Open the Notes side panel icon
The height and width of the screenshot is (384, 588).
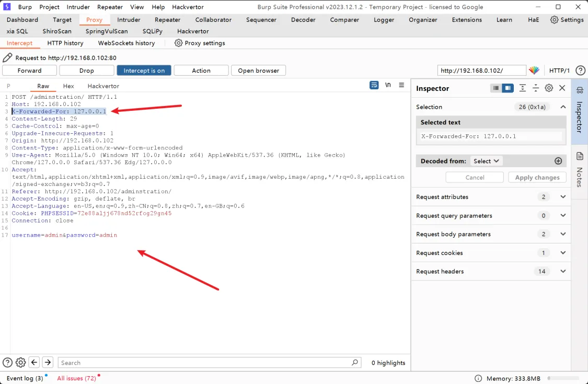click(x=580, y=157)
